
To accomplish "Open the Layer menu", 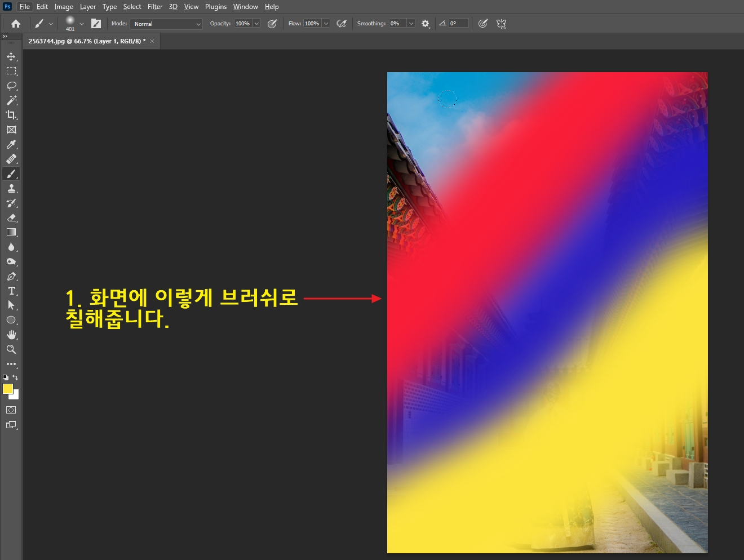I will click(x=88, y=7).
